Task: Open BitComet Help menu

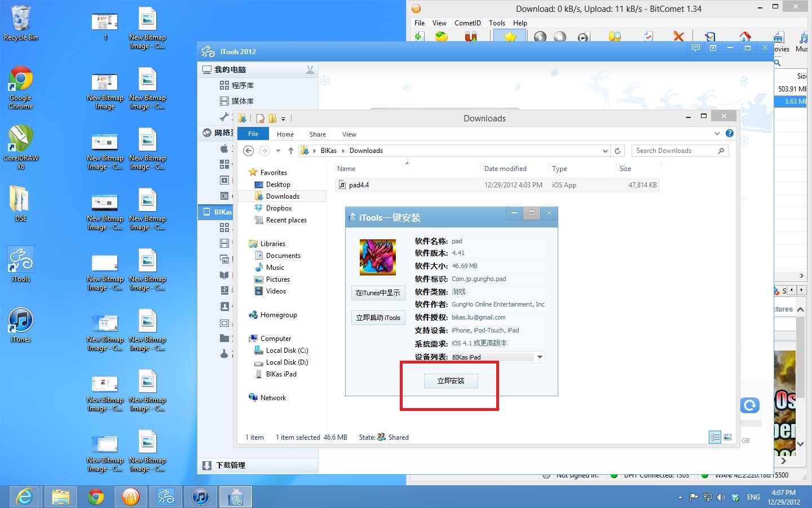Action: pos(520,23)
